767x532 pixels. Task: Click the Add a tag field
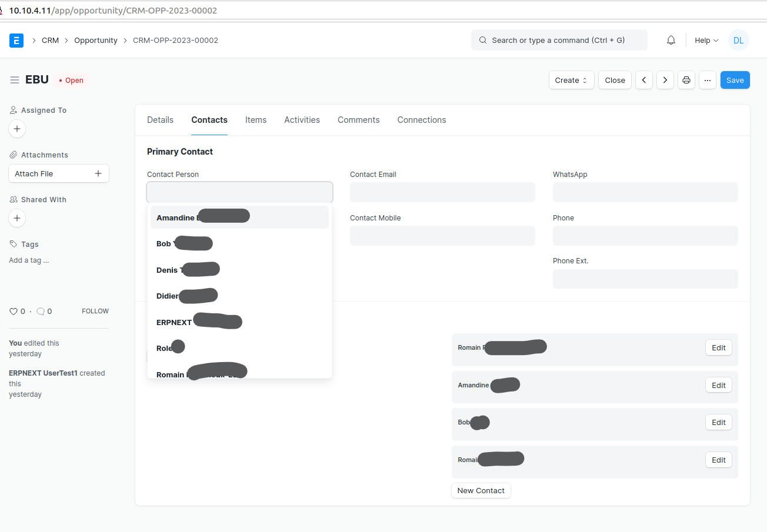(x=28, y=260)
